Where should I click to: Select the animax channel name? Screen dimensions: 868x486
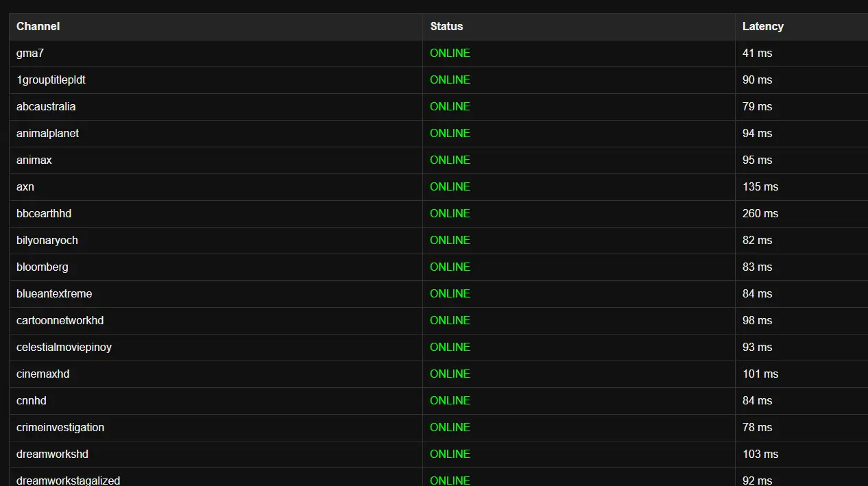click(x=34, y=160)
